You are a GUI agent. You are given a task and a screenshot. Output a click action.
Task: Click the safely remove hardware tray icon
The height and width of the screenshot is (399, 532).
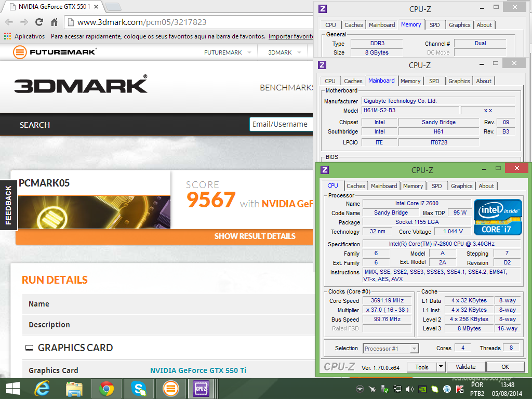click(385, 389)
